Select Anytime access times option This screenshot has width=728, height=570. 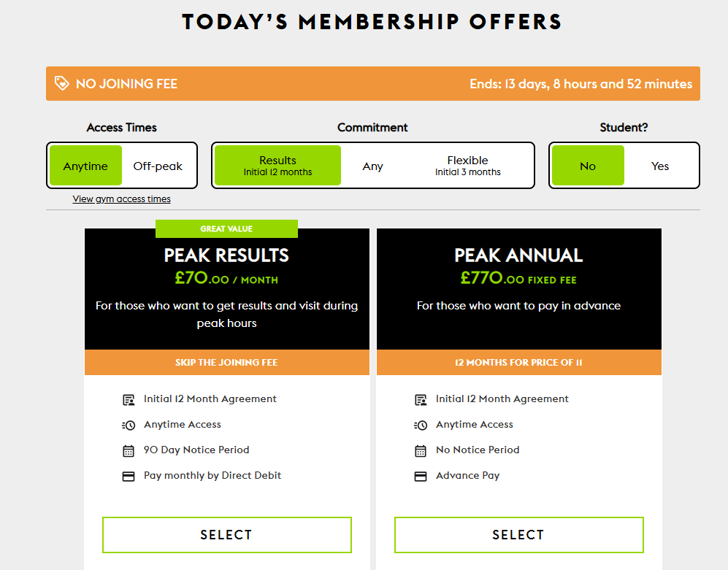[x=85, y=166]
